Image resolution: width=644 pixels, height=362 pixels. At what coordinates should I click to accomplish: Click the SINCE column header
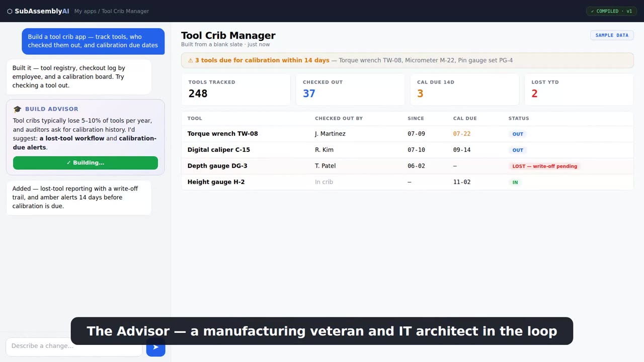[x=416, y=119]
